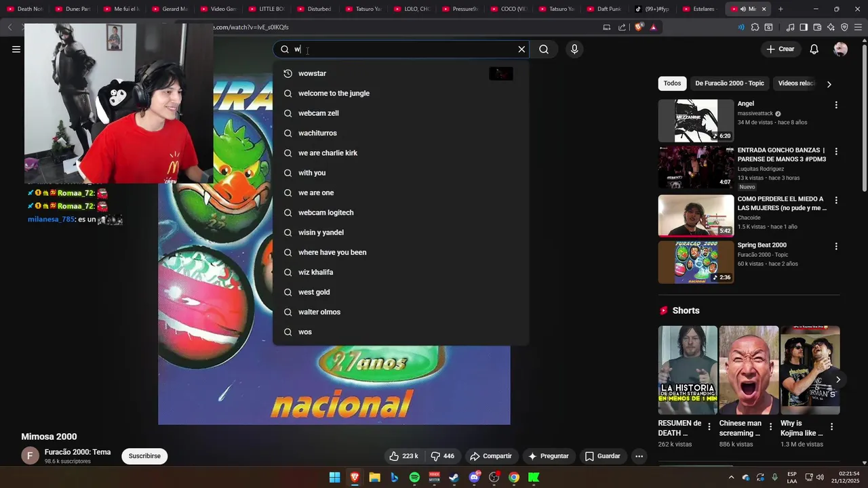The image size is (868, 488).
Task: Open the YouTube hamburger guide menu
Action: click(16, 49)
